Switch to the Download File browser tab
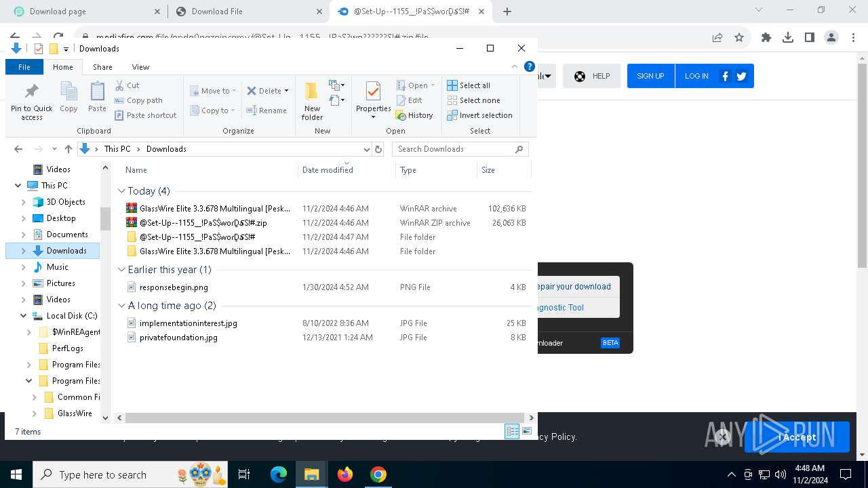 pyautogui.click(x=248, y=12)
